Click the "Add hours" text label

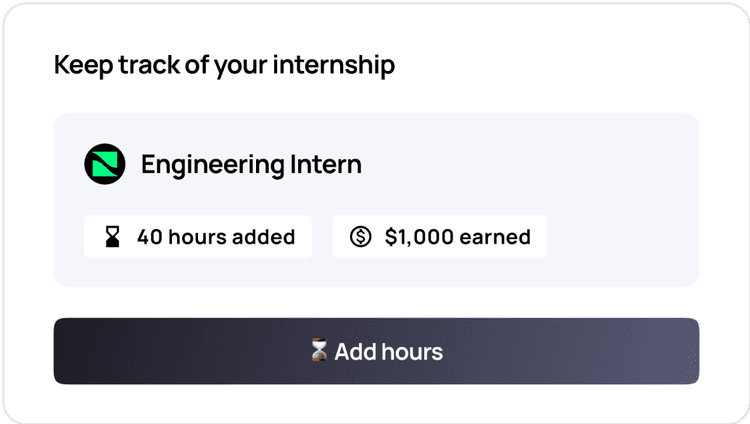tap(388, 352)
